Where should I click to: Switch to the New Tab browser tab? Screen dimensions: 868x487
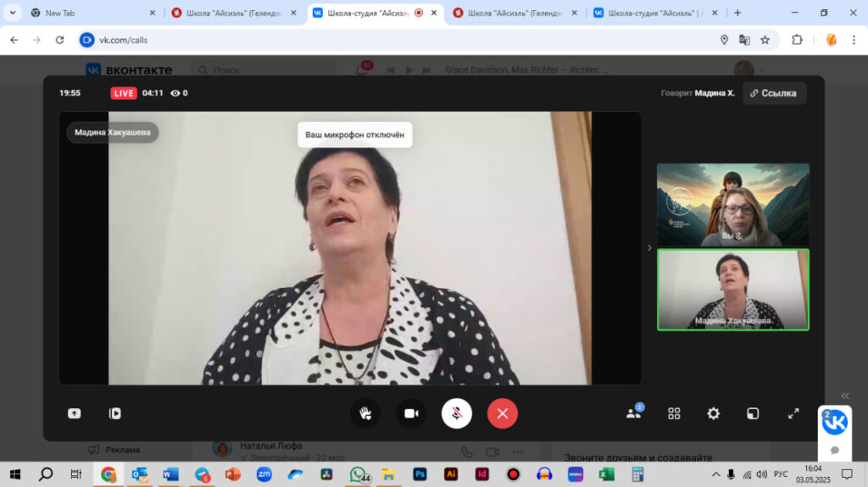(92, 13)
